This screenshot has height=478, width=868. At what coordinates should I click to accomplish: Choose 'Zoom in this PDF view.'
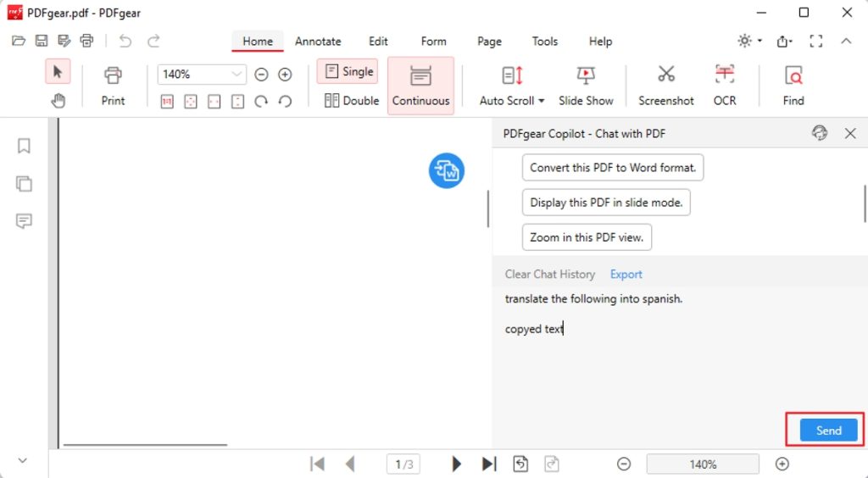(x=587, y=237)
